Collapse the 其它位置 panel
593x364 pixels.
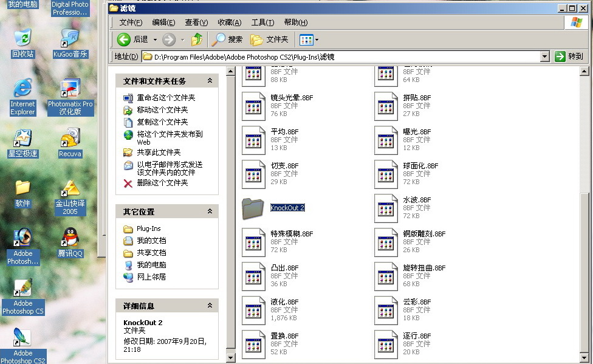pyautogui.click(x=210, y=211)
